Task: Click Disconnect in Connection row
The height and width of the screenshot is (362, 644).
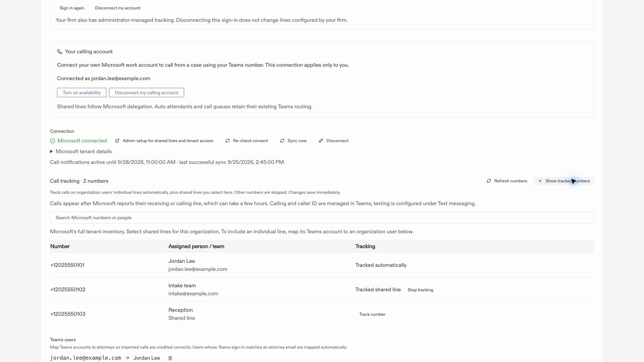Action: (334, 141)
